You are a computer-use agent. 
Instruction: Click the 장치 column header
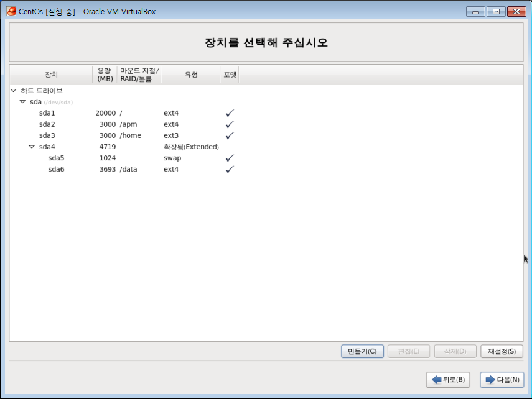coord(51,75)
